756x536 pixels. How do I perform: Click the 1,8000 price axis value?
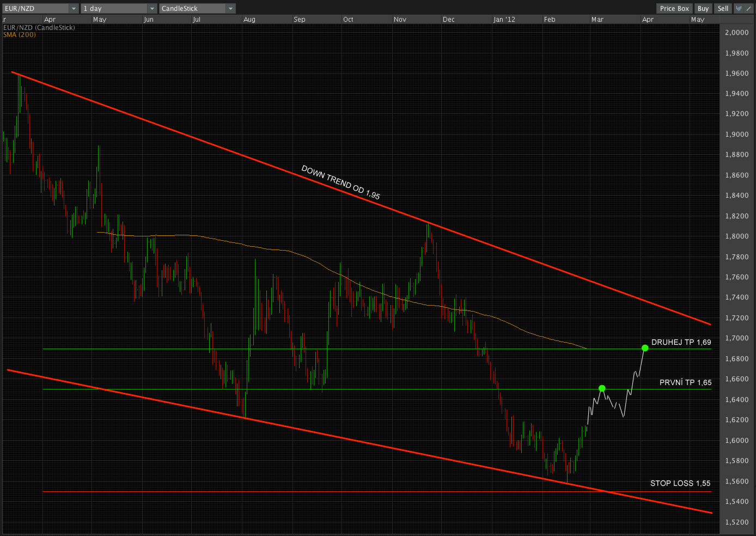(x=736, y=236)
